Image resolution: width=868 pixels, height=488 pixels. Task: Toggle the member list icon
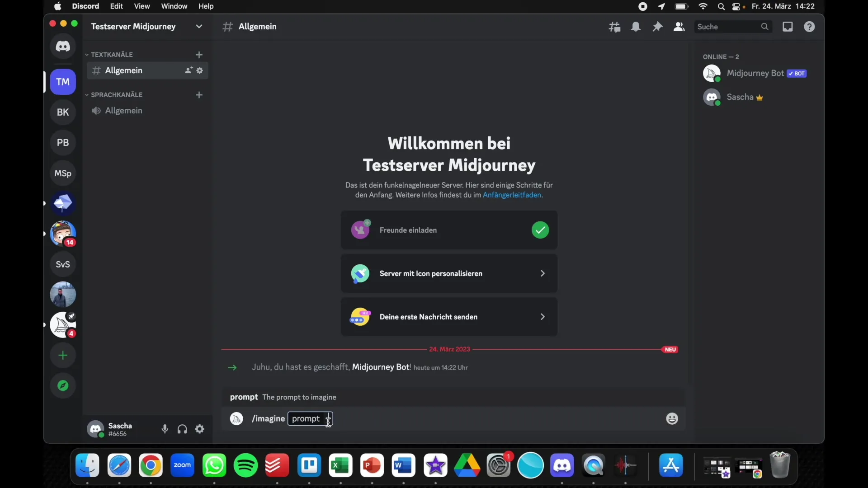(x=679, y=27)
